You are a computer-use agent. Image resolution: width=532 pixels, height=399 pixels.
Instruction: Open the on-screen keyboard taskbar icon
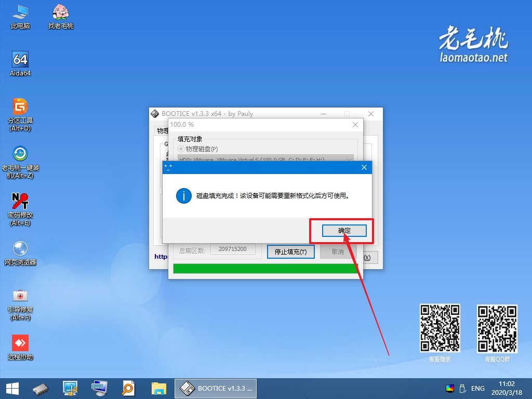coord(99,389)
